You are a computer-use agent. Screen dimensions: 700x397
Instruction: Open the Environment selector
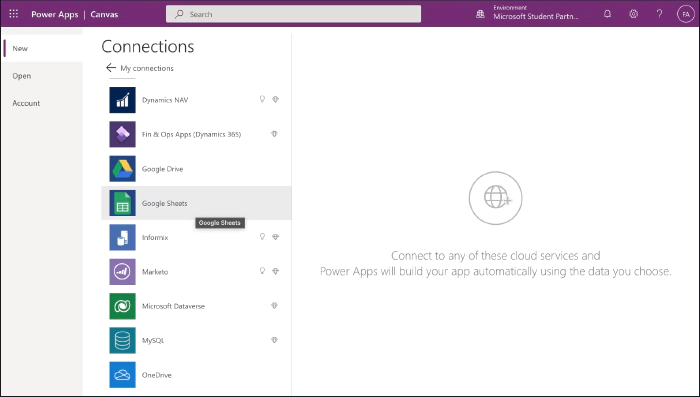pos(529,13)
